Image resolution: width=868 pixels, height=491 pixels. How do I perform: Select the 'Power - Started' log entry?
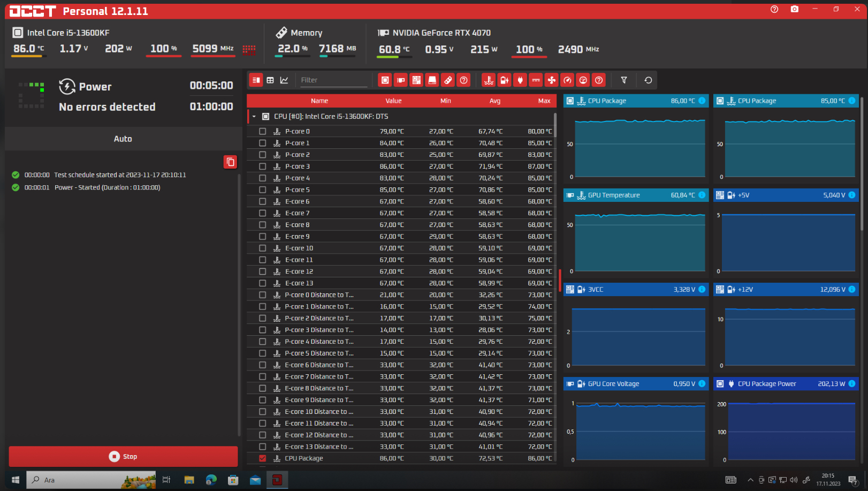[x=108, y=187]
